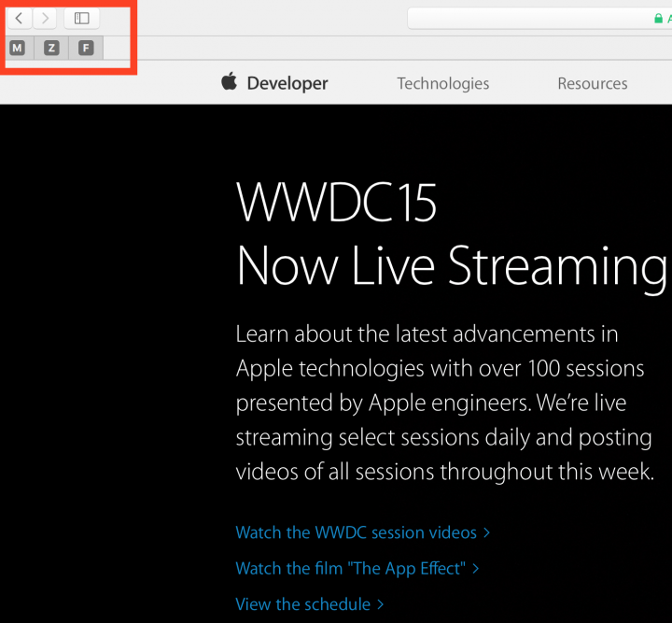The height and width of the screenshot is (623, 672).
Task: Open the View the schedule link
Action: tap(310, 604)
